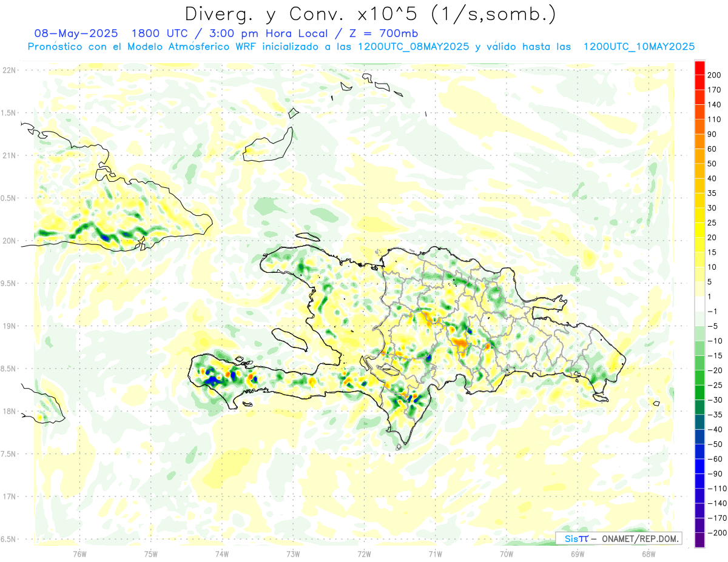Screen dimensions: 728x562
Task: Click the legend value '-170'
Action: click(718, 518)
